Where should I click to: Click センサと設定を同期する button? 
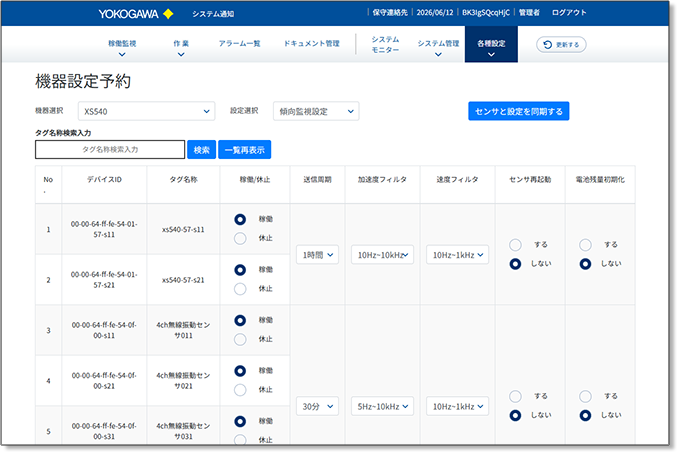point(519,111)
